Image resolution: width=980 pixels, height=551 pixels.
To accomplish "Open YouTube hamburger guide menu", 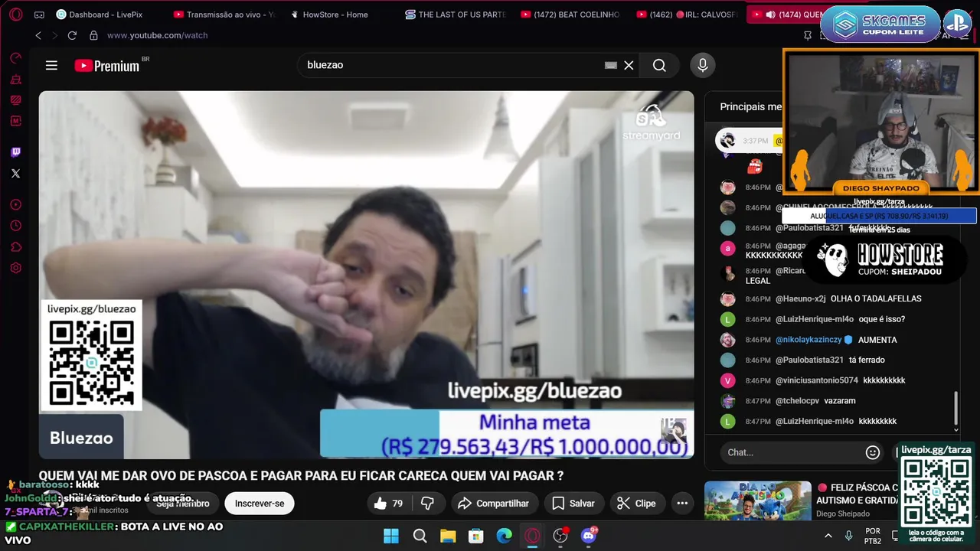I will point(51,65).
